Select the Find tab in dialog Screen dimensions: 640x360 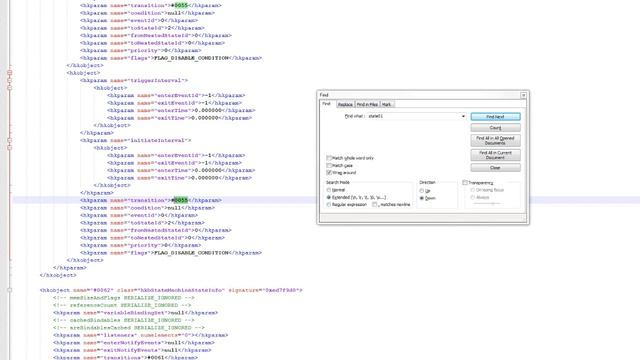click(327, 104)
